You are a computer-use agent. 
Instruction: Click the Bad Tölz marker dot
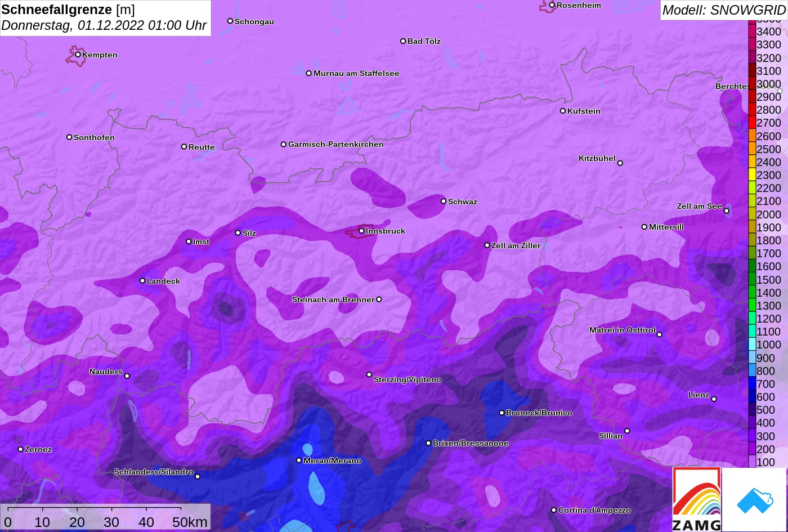403,41
